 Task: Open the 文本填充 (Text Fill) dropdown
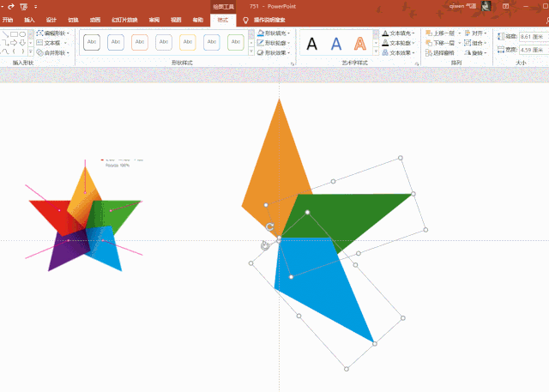click(398, 33)
